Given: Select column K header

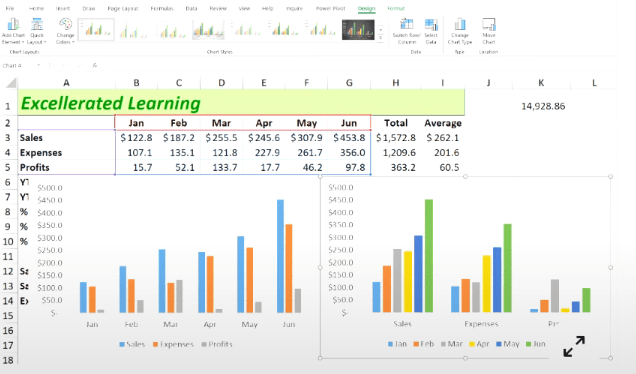Looking at the screenshot, I should [x=541, y=83].
